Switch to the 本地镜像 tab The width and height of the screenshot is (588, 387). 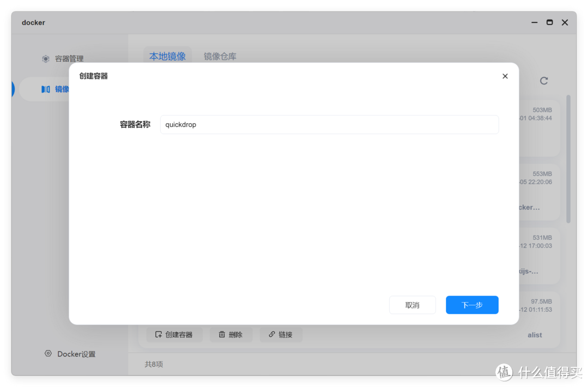pyautogui.click(x=167, y=56)
